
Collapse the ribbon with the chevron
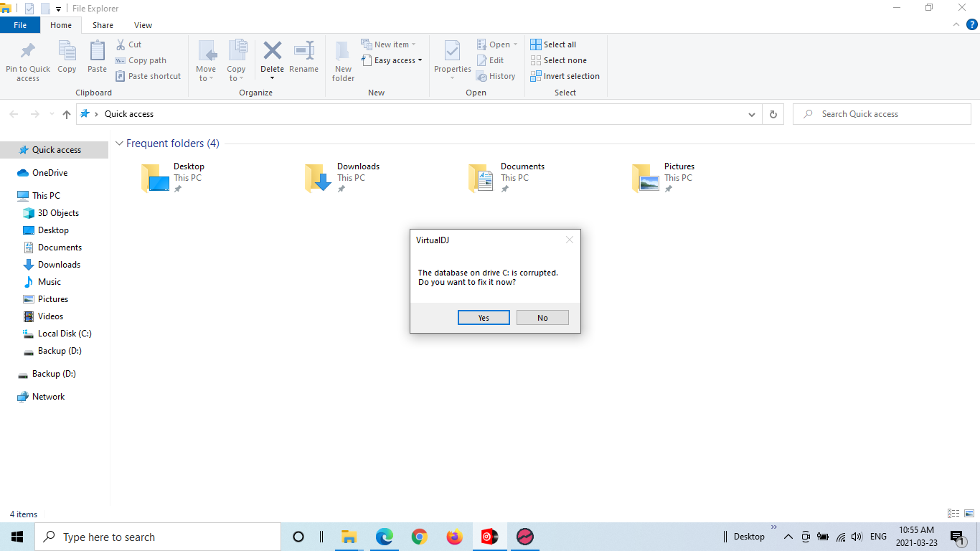point(956,24)
